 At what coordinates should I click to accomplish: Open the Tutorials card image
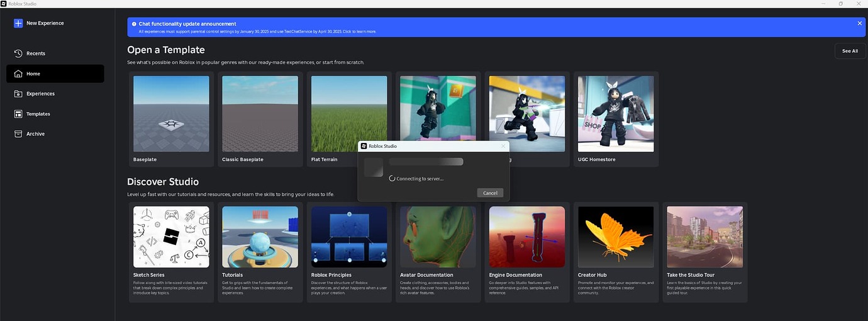[260, 237]
